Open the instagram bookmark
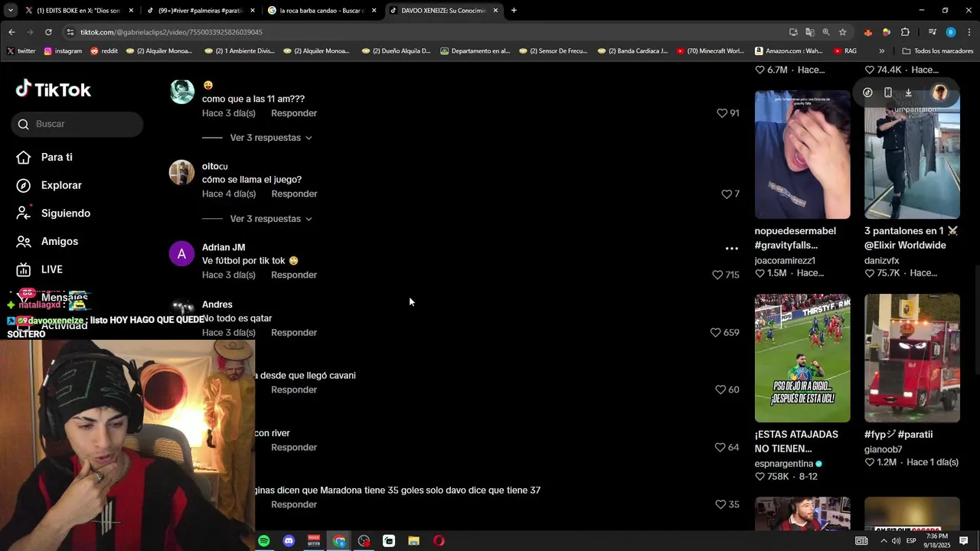Image resolution: width=980 pixels, height=551 pixels. coord(63,51)
